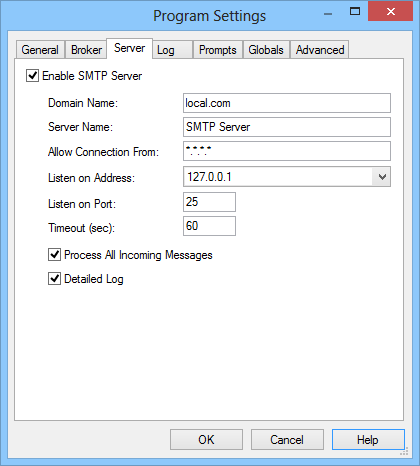Viewport: 420px width, 466px height.
Task: Focus the Allow Connection From field
Action: (x=287, y=151)
